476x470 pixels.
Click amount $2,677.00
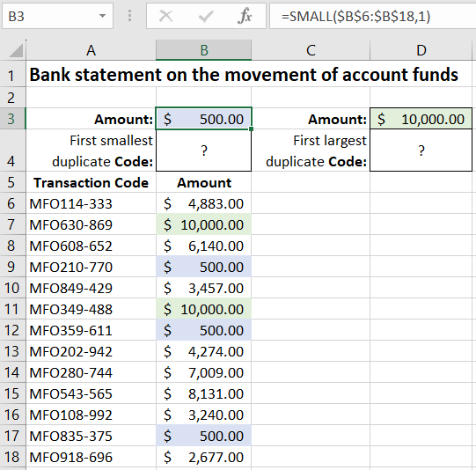pos(204,457)
